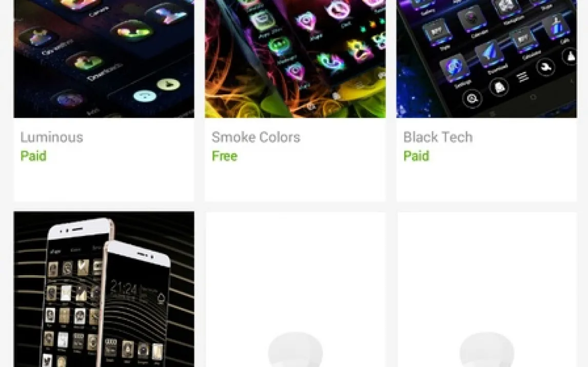Click the magnifier icon in Black Tech preview

(472, 98)
